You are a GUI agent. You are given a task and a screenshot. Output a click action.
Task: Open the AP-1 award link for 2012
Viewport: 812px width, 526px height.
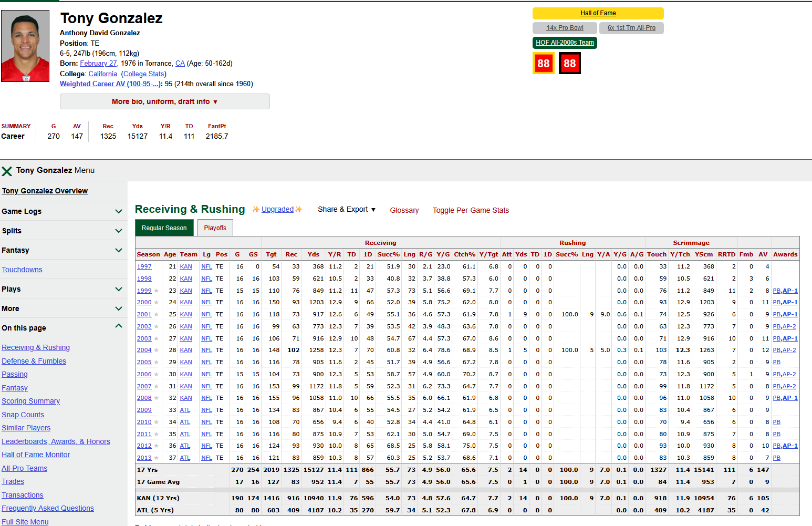point(790,446)
